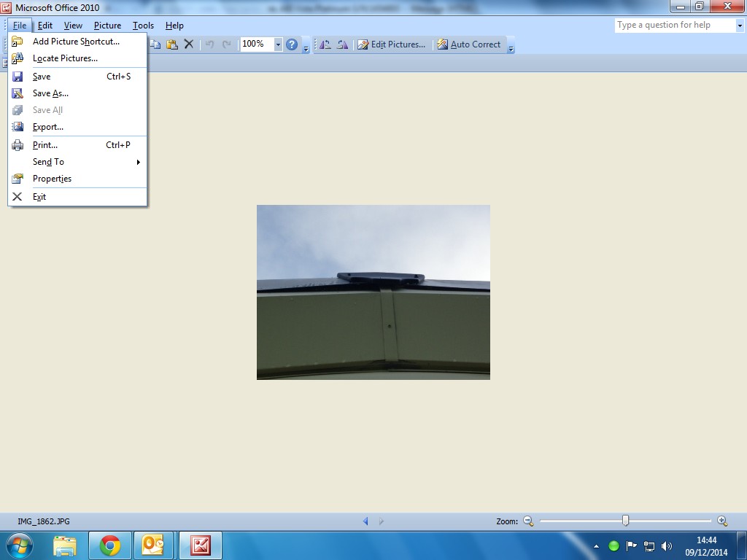
Task: Close the open File menu header
Action: point(20,26)
